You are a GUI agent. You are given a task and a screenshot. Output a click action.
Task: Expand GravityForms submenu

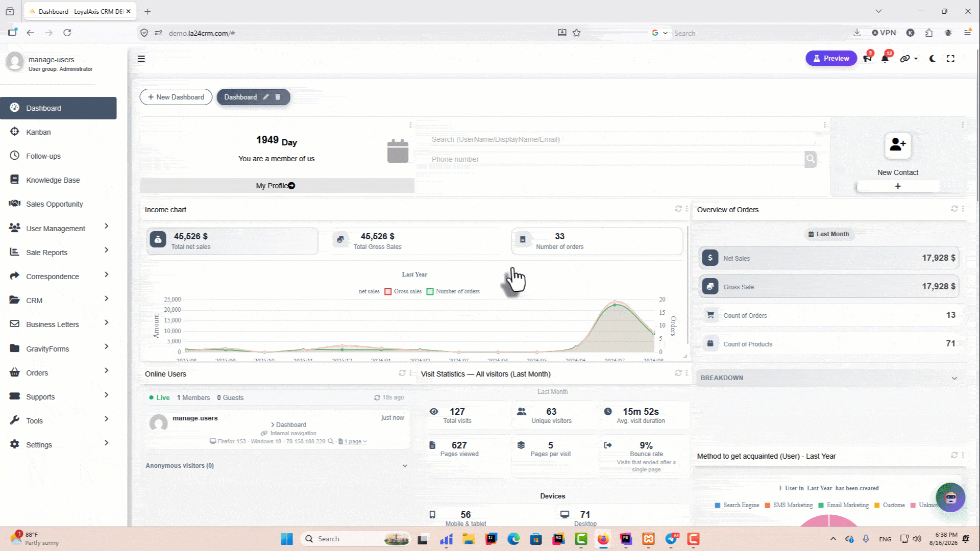pos(58,348)
